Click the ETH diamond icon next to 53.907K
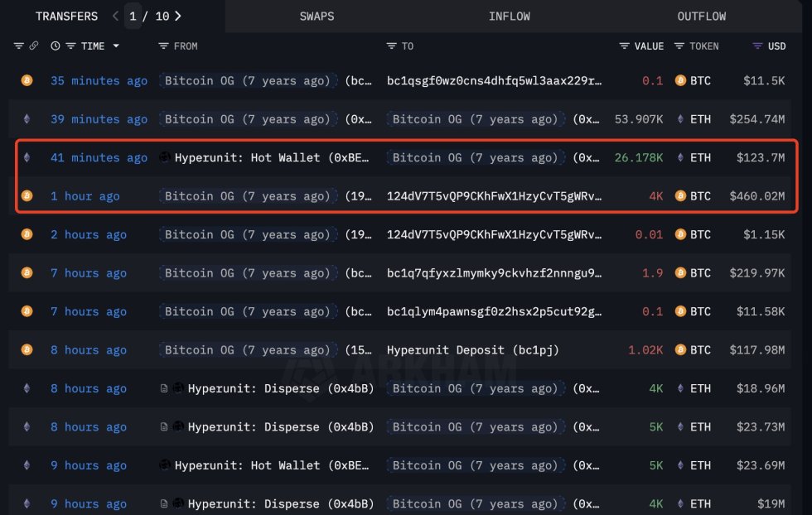Viewport: 812px width, 515px height. tap(679, 118)
